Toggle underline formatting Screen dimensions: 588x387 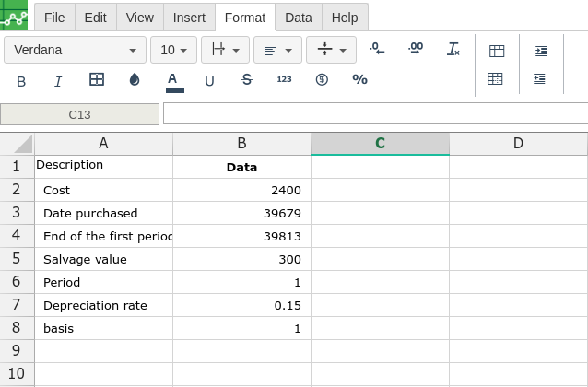209,81
